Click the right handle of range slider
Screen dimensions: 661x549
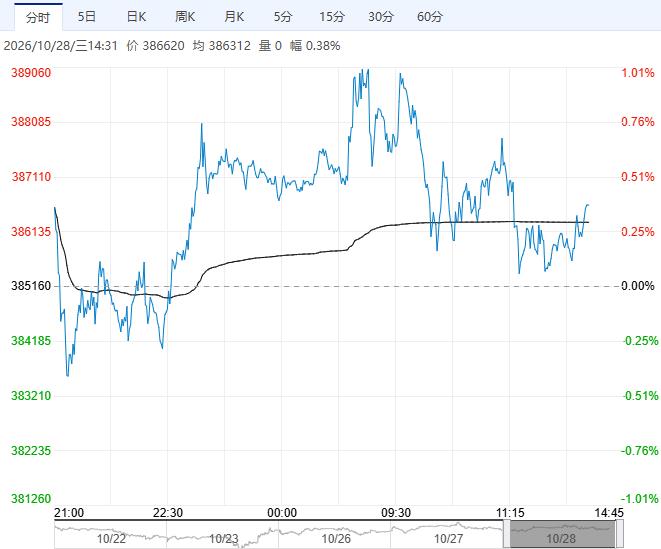pyautogui.click(x=620, y=534)
